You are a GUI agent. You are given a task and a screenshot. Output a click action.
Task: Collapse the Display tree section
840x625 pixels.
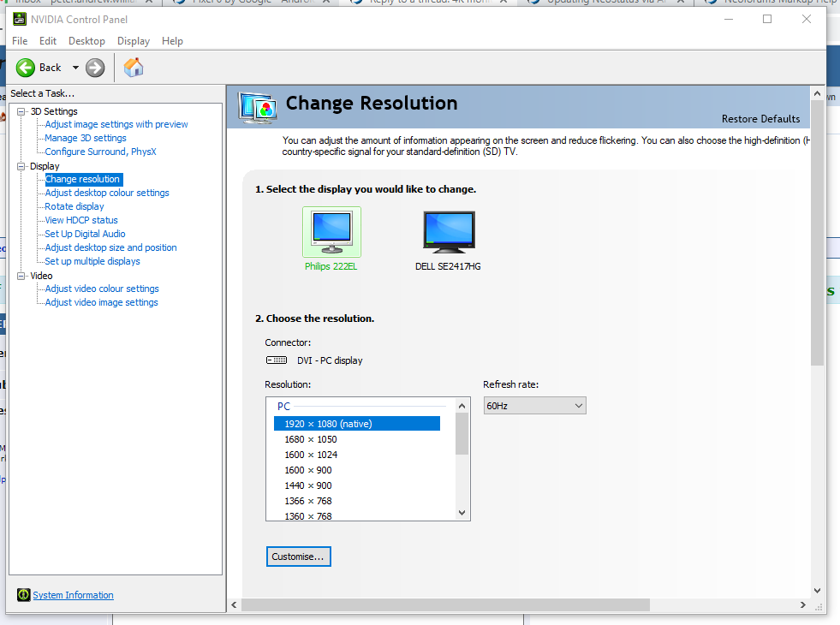(x=21, y=166)
